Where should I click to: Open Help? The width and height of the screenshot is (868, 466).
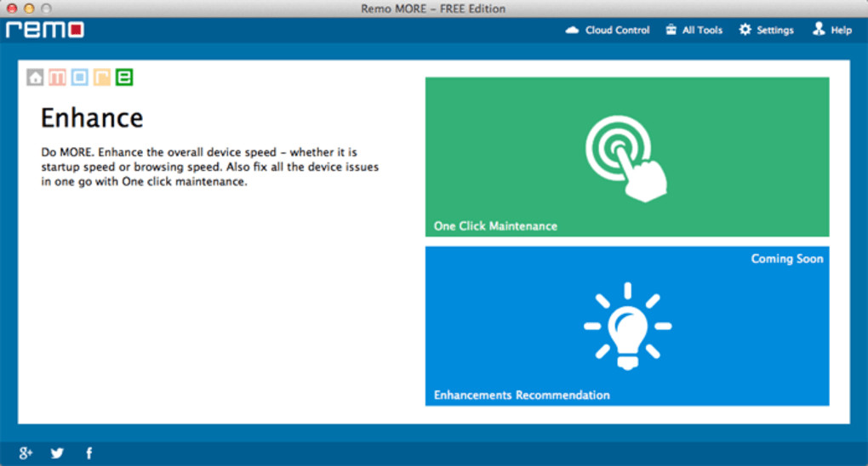(832, 30)
